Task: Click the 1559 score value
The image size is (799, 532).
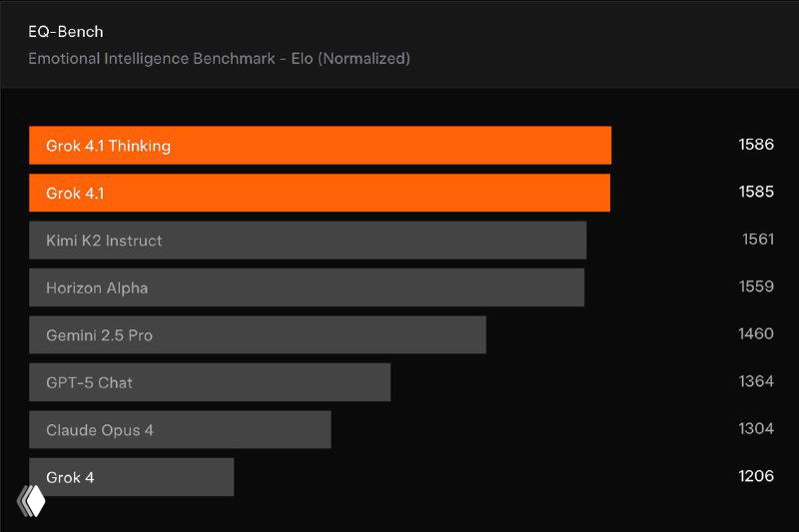Action: coord(756,286)
